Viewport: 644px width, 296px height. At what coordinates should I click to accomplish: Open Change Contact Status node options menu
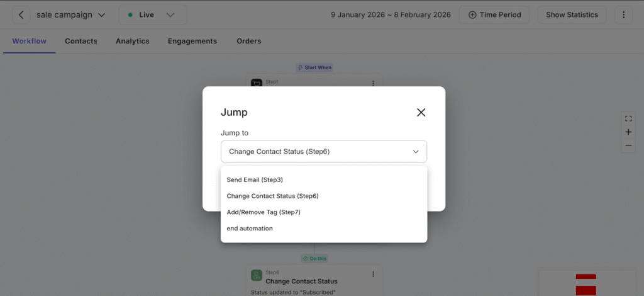pyautogui.click(x=373, y=274)
